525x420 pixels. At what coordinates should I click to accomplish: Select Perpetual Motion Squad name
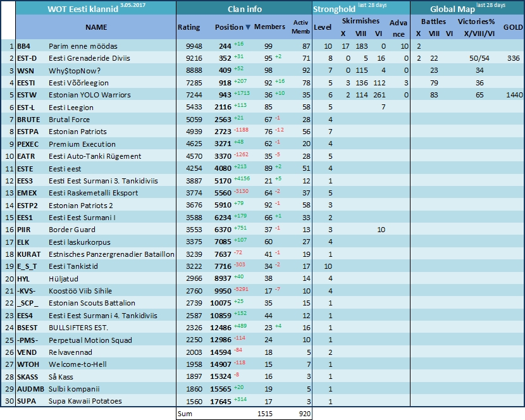pyautogui.click(x=90, y=340)
